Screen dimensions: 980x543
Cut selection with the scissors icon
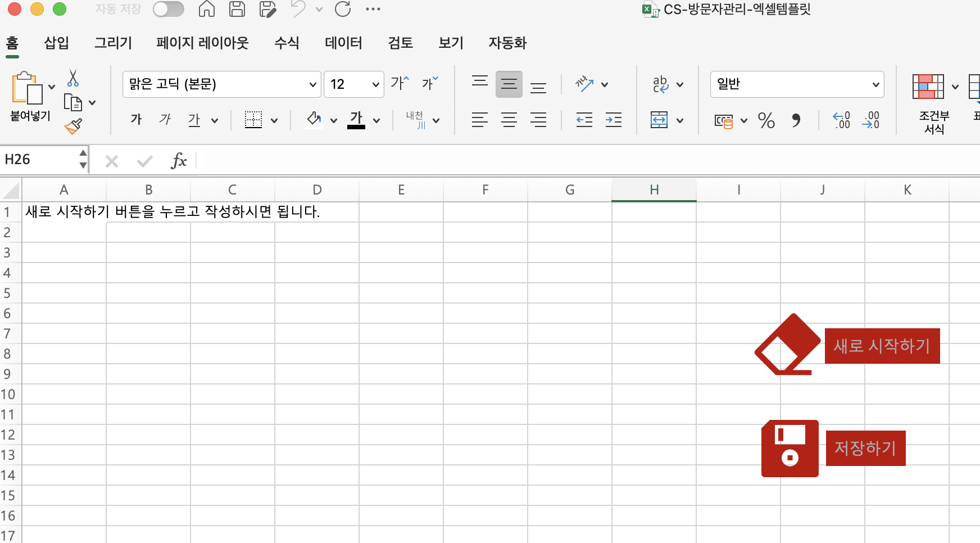point(73,78)
